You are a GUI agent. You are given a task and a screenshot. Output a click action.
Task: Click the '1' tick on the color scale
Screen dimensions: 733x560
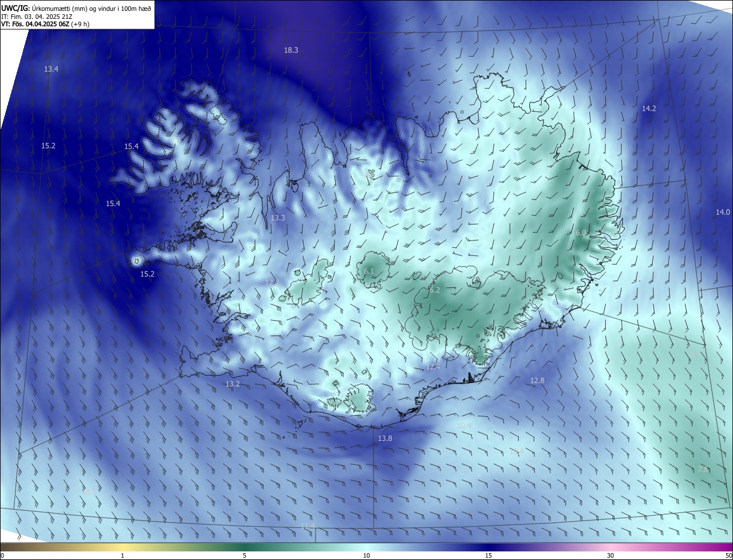click(x=123, y=555)
